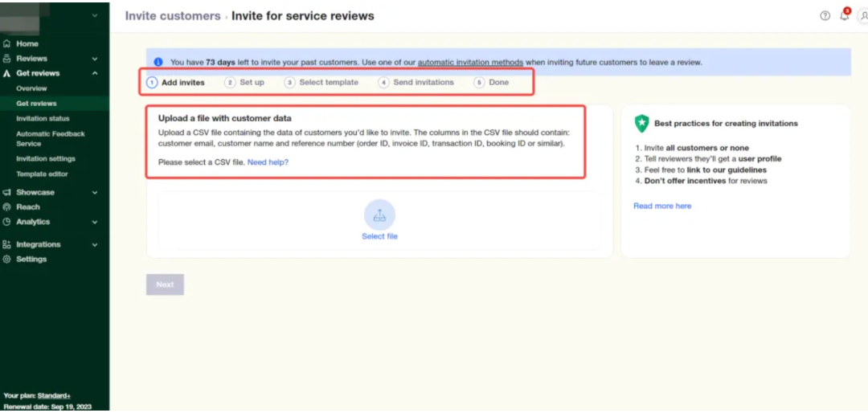Click the Reach icon in sidebar
This screenshot has height=413, width=868.
point(6,207)
